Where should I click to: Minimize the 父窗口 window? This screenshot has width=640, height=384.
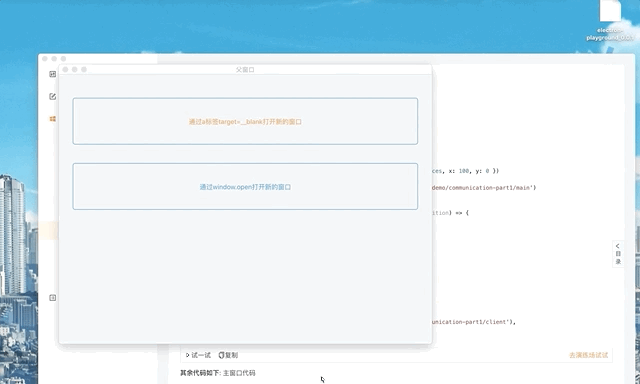point(75,69)
